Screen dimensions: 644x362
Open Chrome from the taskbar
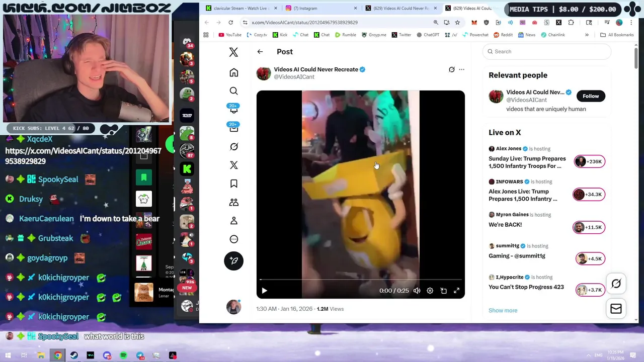58,355
